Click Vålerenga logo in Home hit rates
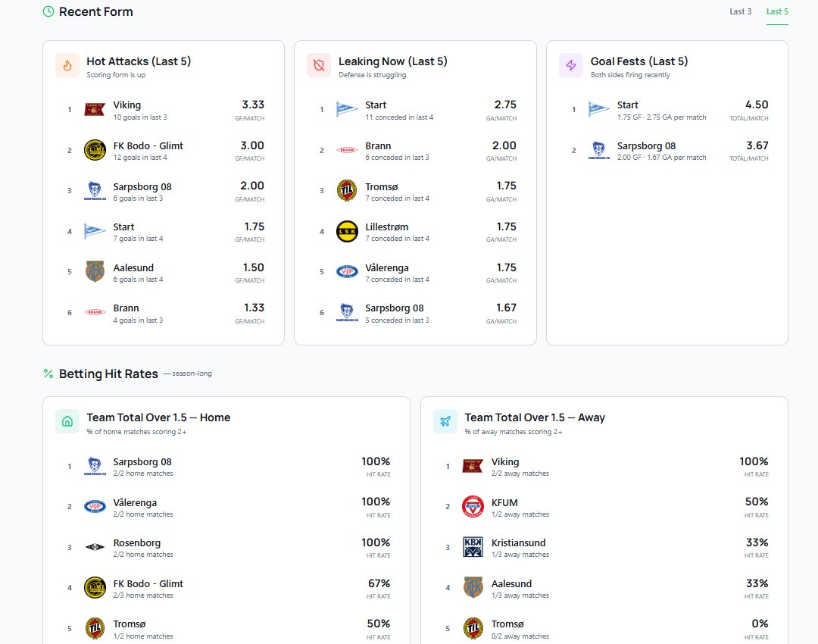Screen dimensions: 818x644 tap(95, 507)
